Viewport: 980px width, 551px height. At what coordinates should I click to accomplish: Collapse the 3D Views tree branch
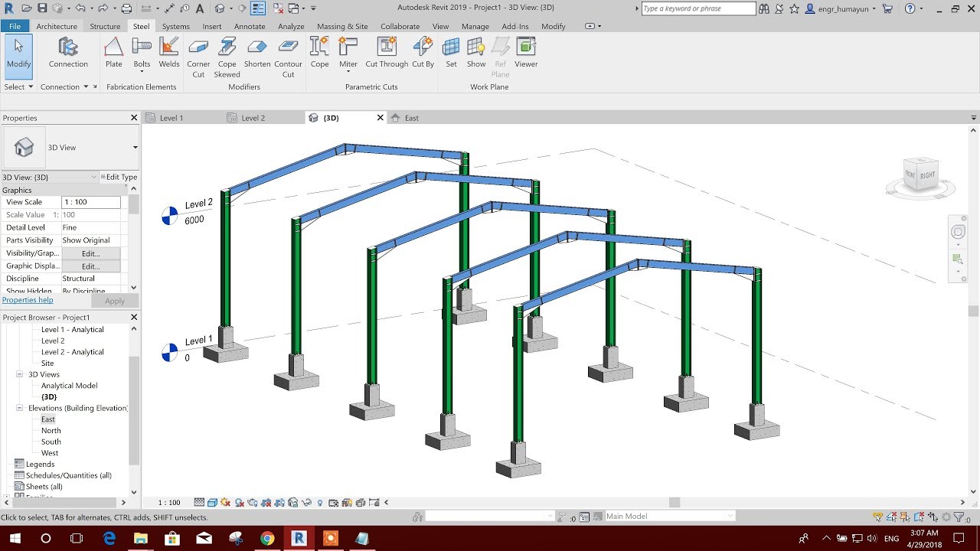point(19,374)
